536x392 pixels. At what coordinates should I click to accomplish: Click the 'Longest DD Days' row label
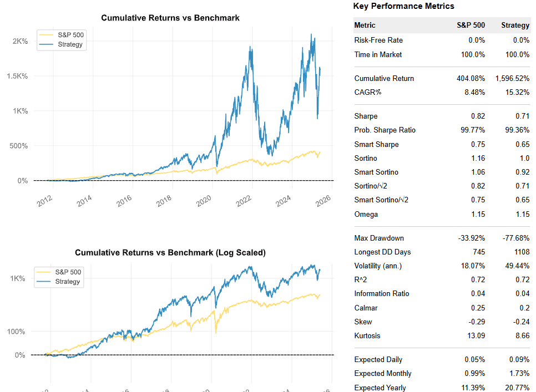[382, 252]
